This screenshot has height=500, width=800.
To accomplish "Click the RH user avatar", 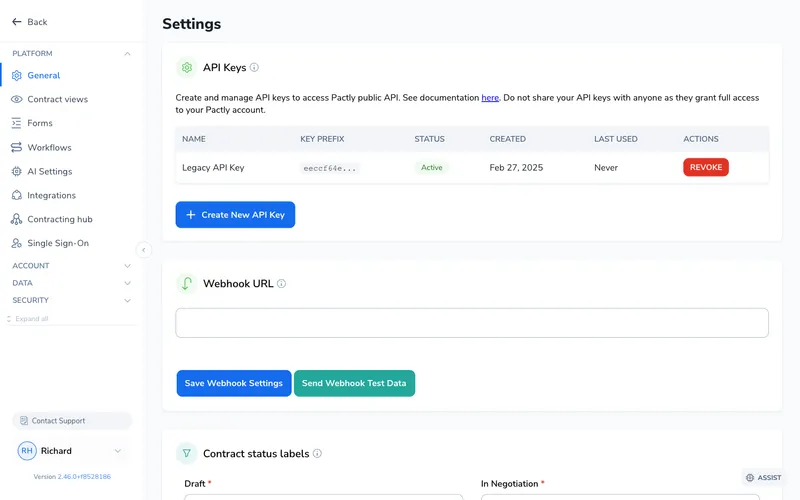I will pos(27,451).
